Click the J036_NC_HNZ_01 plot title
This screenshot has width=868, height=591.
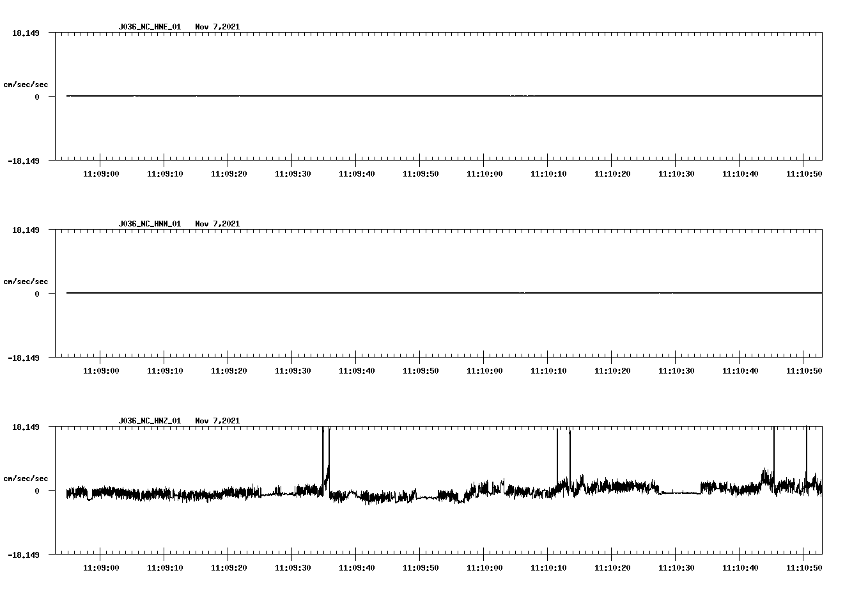tap(150, 421)
